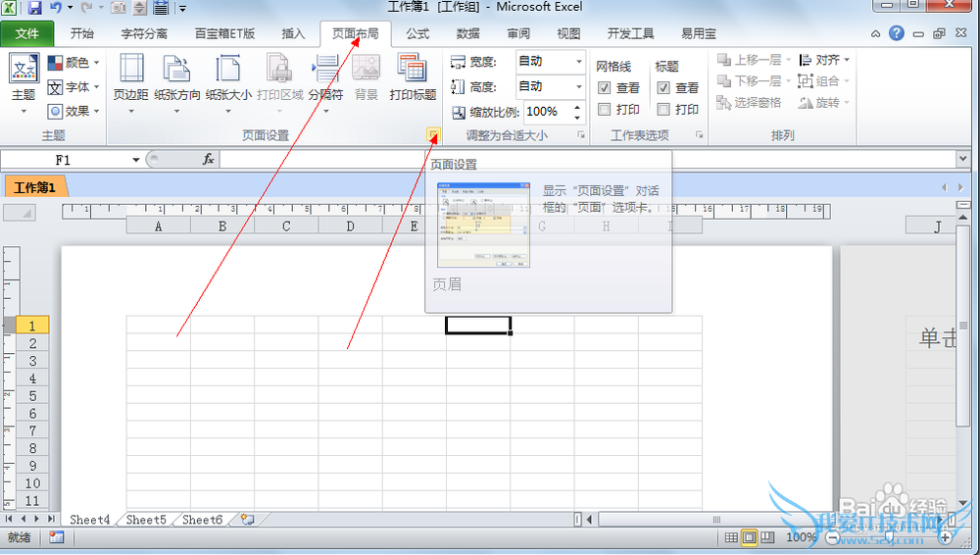Open the Scale to Fit dialog launcher
Viewport: 980px width, 555px height.
(581, 134)
